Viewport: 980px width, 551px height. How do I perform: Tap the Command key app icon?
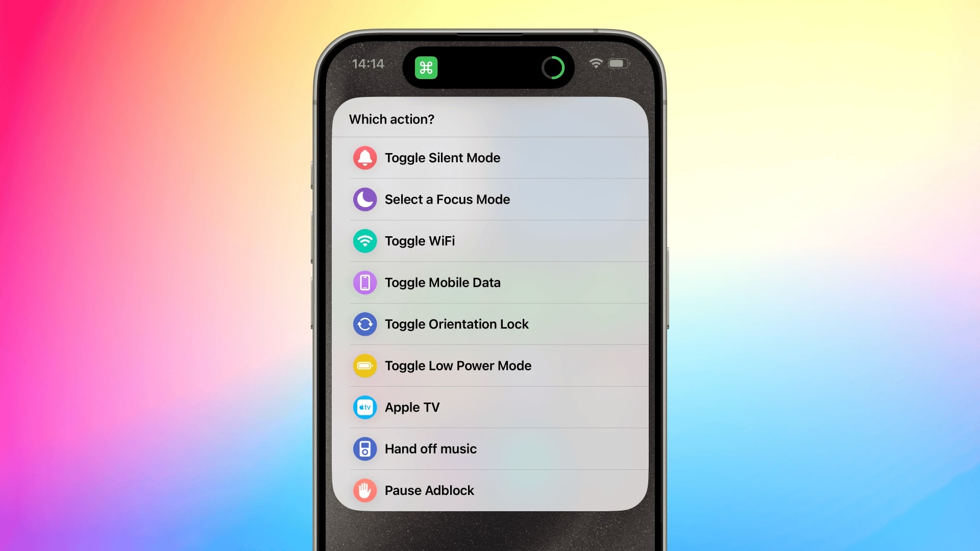coord(426,67)
